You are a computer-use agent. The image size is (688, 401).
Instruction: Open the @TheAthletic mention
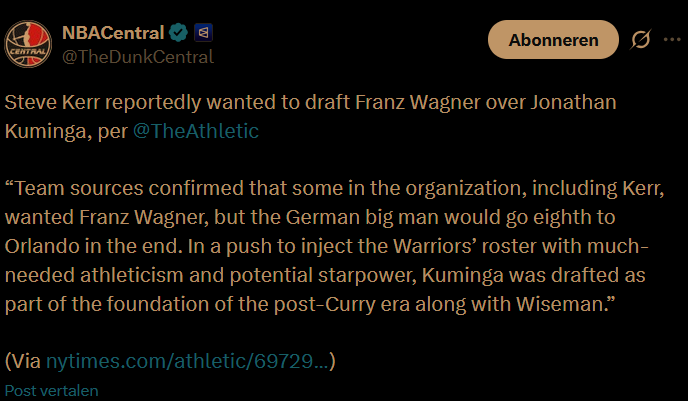196,131
